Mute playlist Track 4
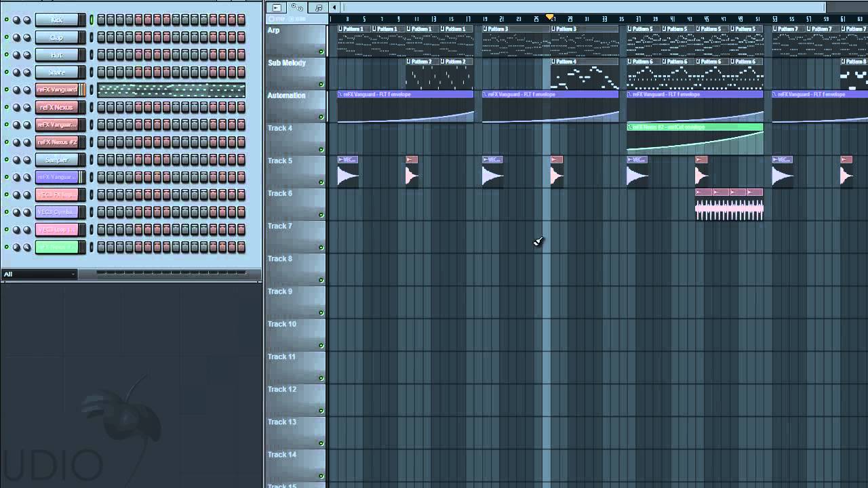The height and width of the screenshot is (488, 868). pos(321,149)
